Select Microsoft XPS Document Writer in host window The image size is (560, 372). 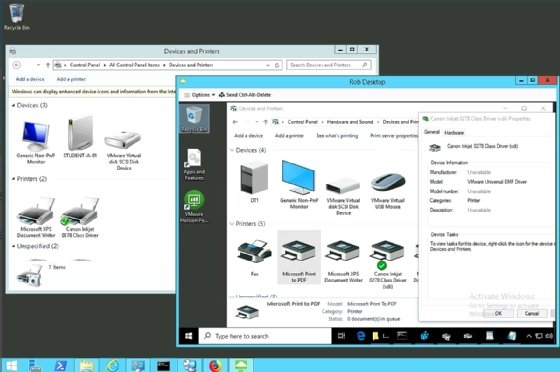[x=36, y=217]
